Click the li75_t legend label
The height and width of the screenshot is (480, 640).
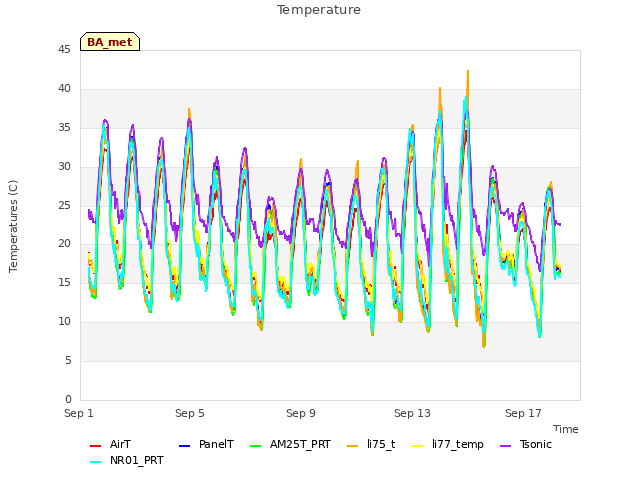tap(381, 444)
